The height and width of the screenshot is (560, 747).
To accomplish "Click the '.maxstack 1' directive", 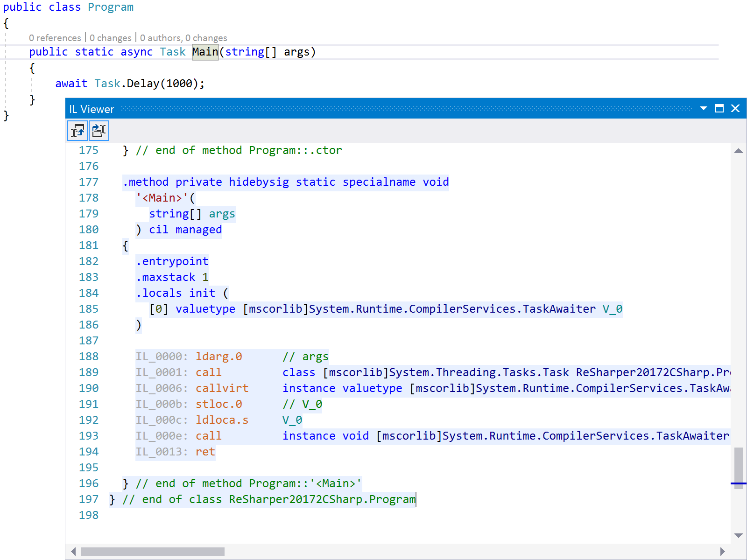I will [x=172, y=277].
